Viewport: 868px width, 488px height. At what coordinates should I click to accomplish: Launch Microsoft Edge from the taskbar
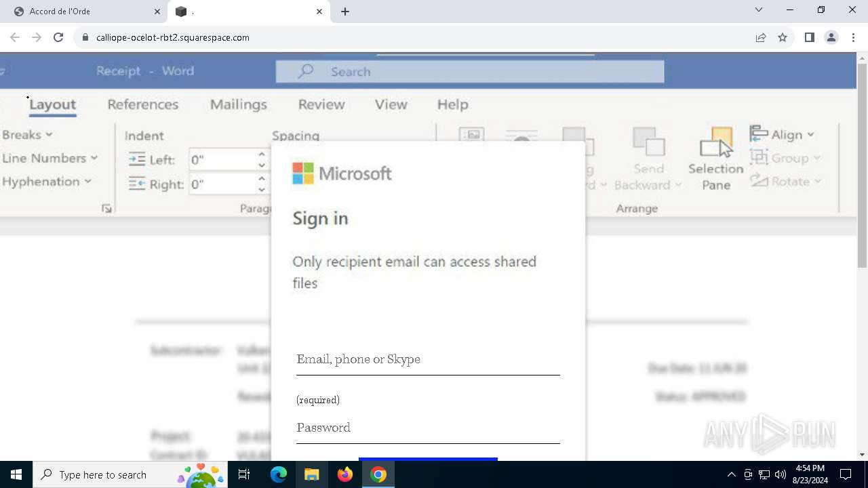coord(279,474)
